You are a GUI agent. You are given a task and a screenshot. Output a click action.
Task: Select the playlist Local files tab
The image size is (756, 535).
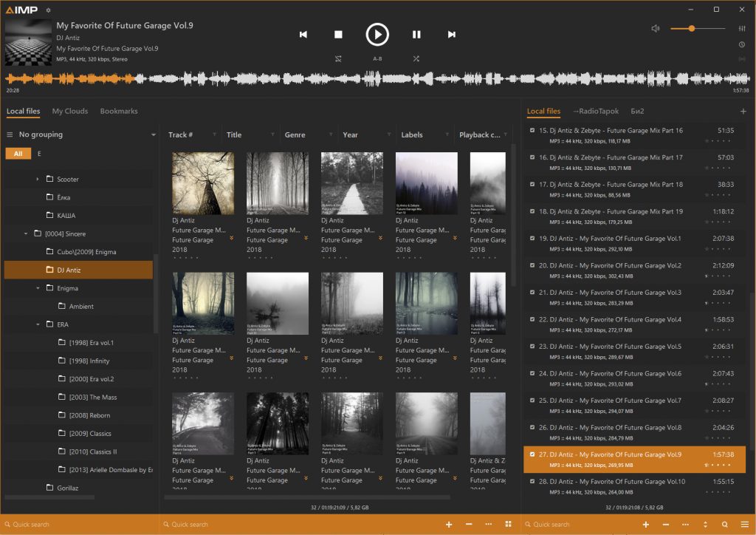(543, 111)
